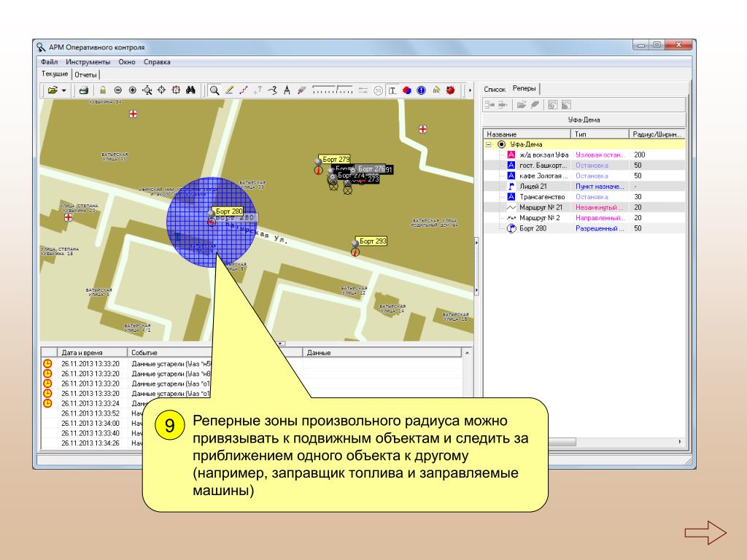Click the Борт 293 label on map
Viewport: 747px width, 560px height.
372,241
